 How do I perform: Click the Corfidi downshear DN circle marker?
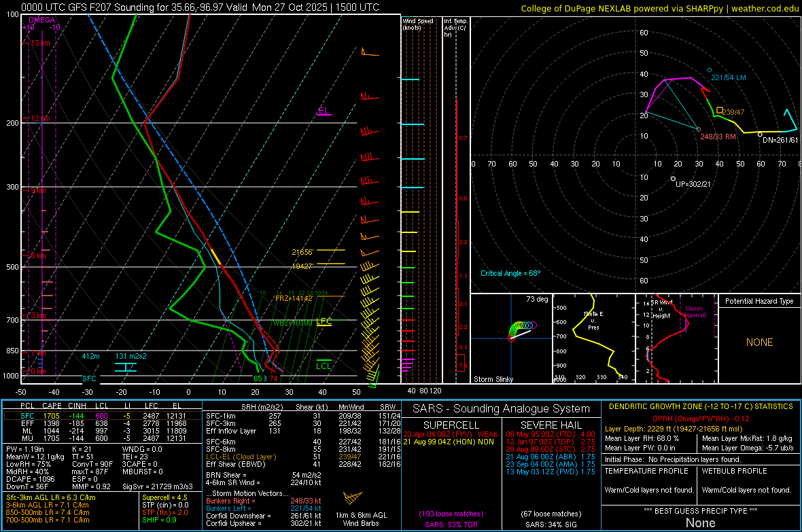click(x=760, y=135)
